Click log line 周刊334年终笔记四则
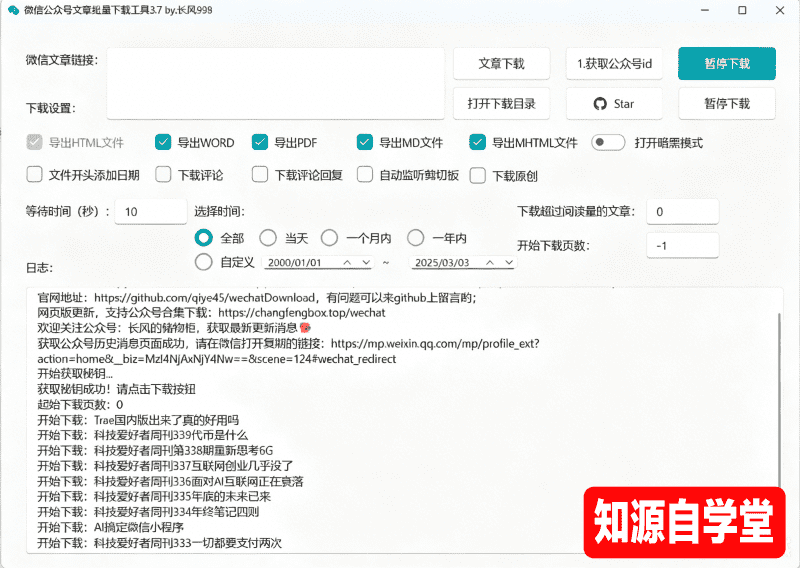This screenshot has width=800, height=568. [148, 512]
